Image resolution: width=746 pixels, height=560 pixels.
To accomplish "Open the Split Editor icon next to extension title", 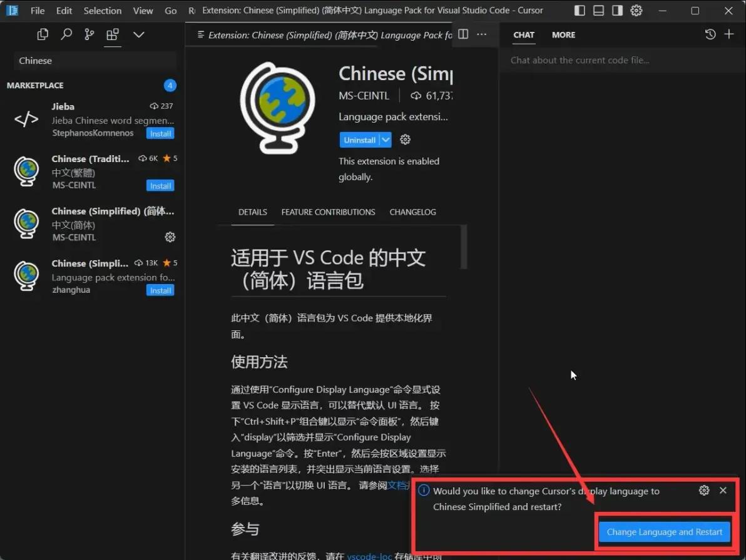I will point(462,34).
